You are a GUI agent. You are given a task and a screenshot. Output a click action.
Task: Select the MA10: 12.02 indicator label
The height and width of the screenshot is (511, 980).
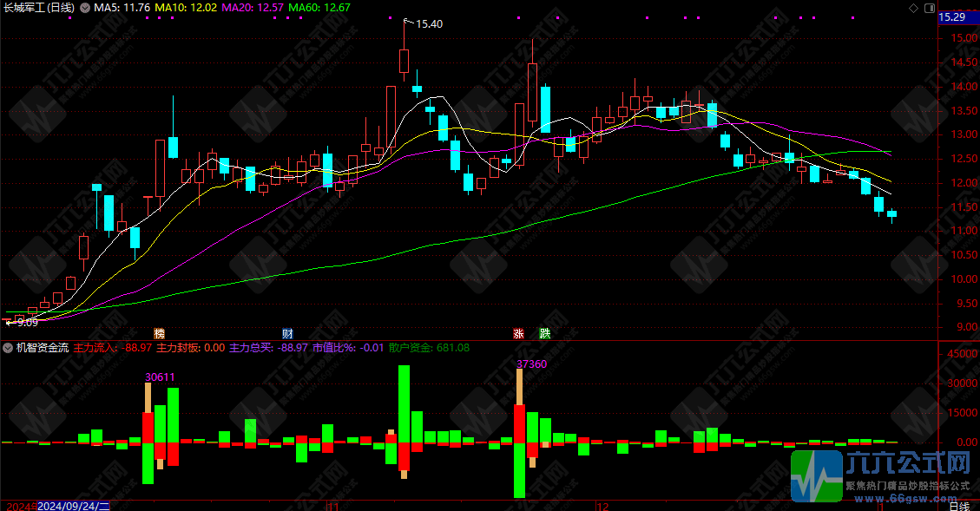pos(186,8)
